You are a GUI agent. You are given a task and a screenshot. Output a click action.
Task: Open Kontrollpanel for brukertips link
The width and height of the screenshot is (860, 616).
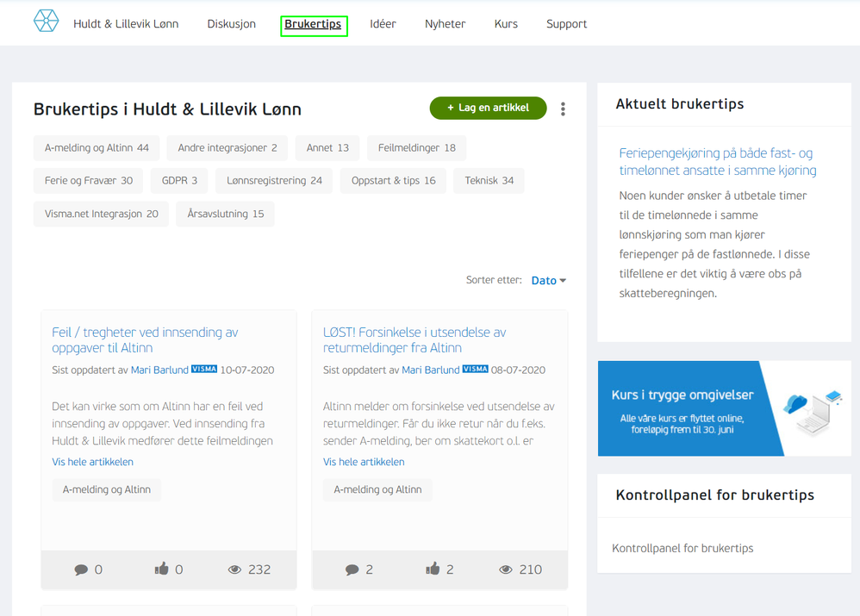[682, 548]
